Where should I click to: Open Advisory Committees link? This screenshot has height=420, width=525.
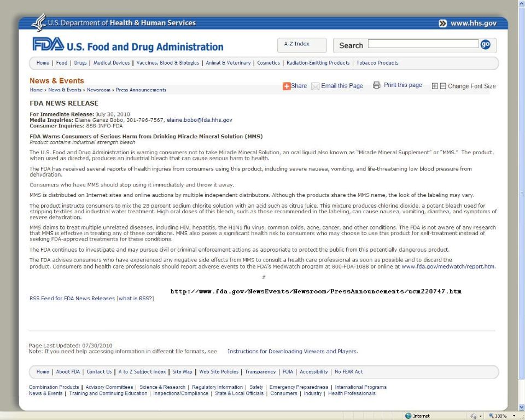pos(109,387)
